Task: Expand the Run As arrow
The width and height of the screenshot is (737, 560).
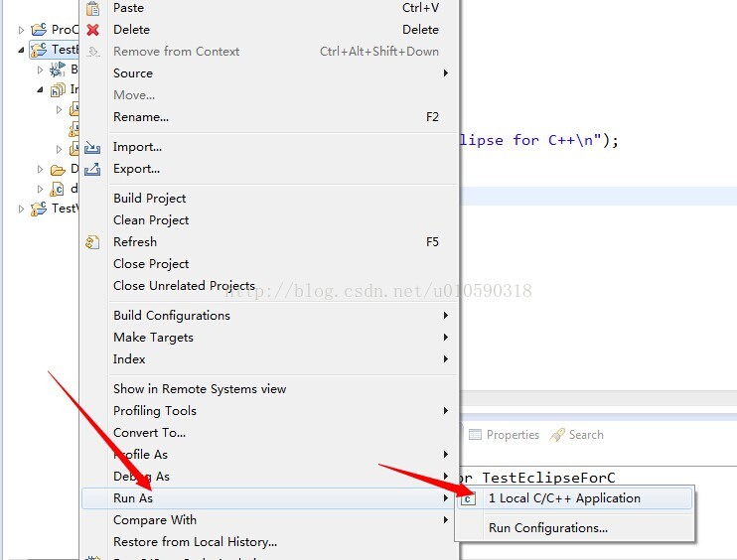Action: click(446, 498)
